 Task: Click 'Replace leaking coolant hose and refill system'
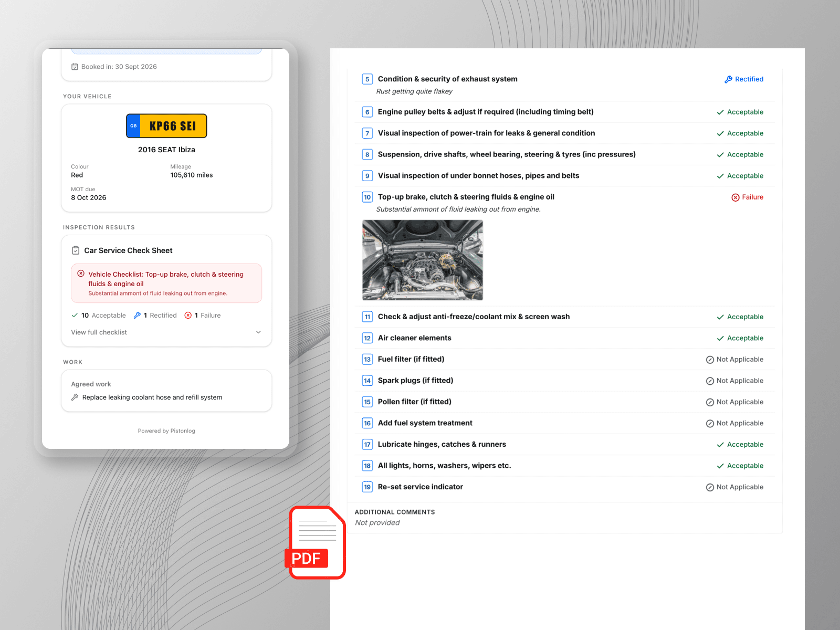click(152, 397)
